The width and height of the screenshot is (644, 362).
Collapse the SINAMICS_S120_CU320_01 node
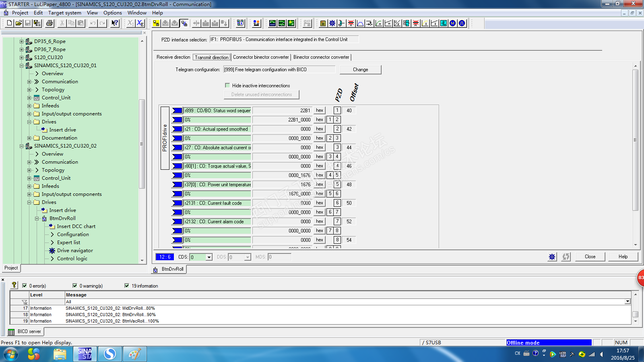tap(21, 66)
